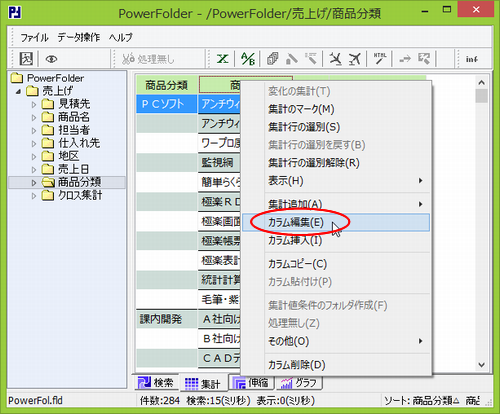The image size is (500, 414).
Task: Choose カラム編集(E) from context menu
Action: pyautogui.click(x=336, y=222)
